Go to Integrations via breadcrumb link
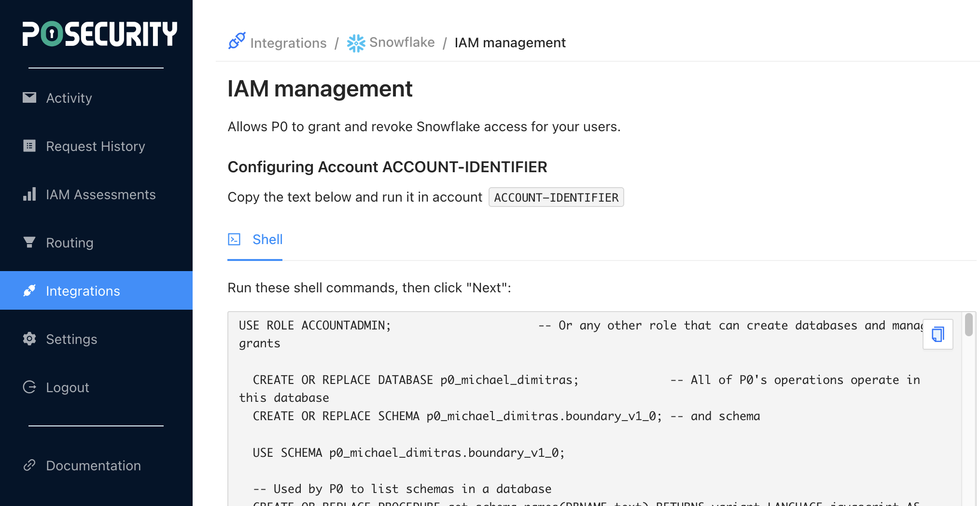Viewport: 980px width, 506px height. point(288,43)
